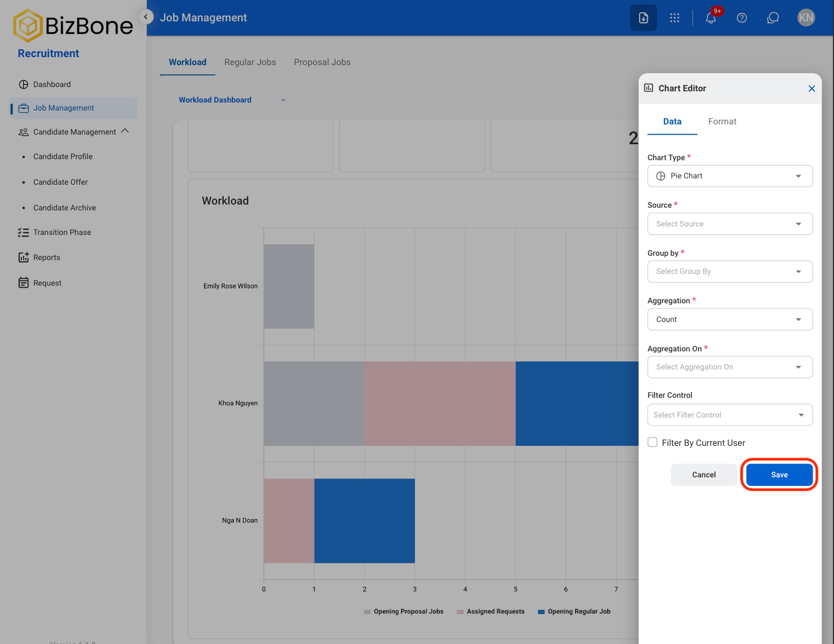Close the Chart Editor panel

point(812,89)
